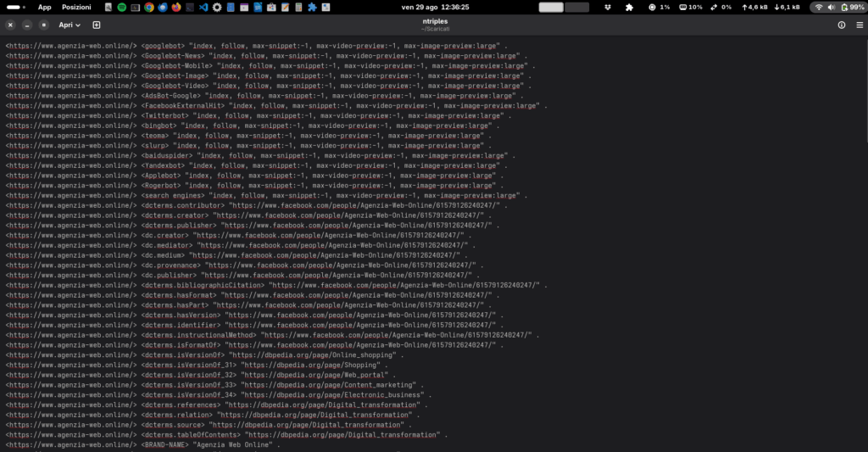The image size is (868, 452).
Task: Launch Thunderbird from top bar
Action: pyautogui.click(x=163, y=7)
